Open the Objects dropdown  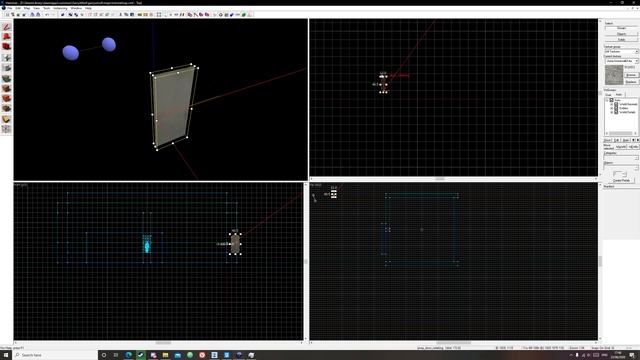(621, 167)
